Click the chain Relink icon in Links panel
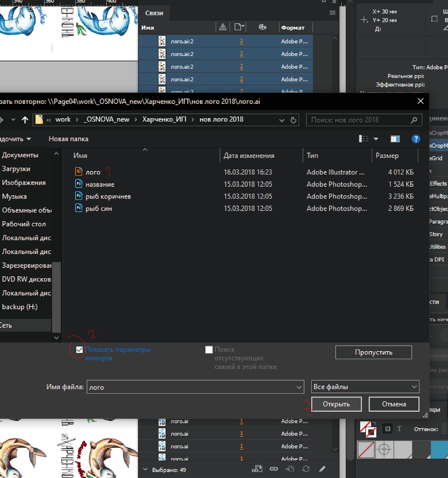Image resolution: width=448 pixels, height=478 pixels. coord(274,469)
